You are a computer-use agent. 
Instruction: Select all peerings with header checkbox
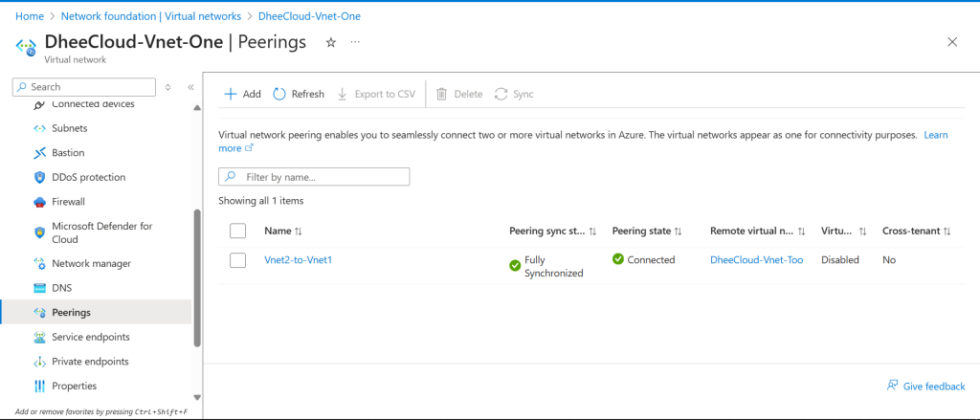[x=238, y=231]
